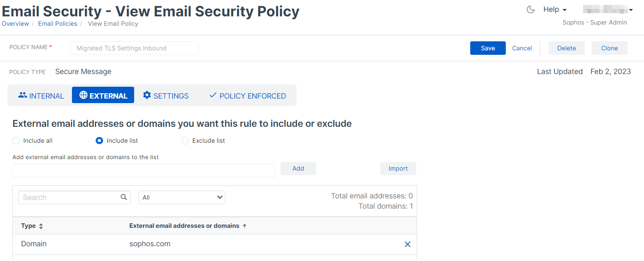Click the External tab globe icon
644x261 pixels.
83,95
